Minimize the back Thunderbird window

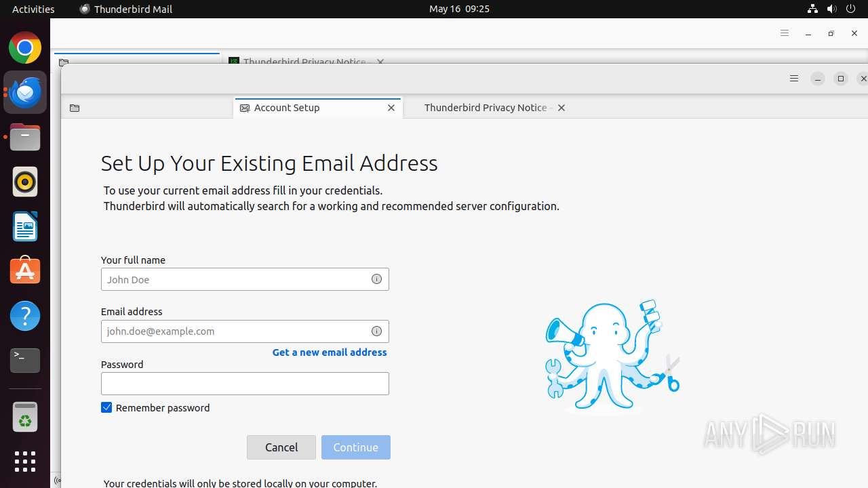click(x=808, y=33)
